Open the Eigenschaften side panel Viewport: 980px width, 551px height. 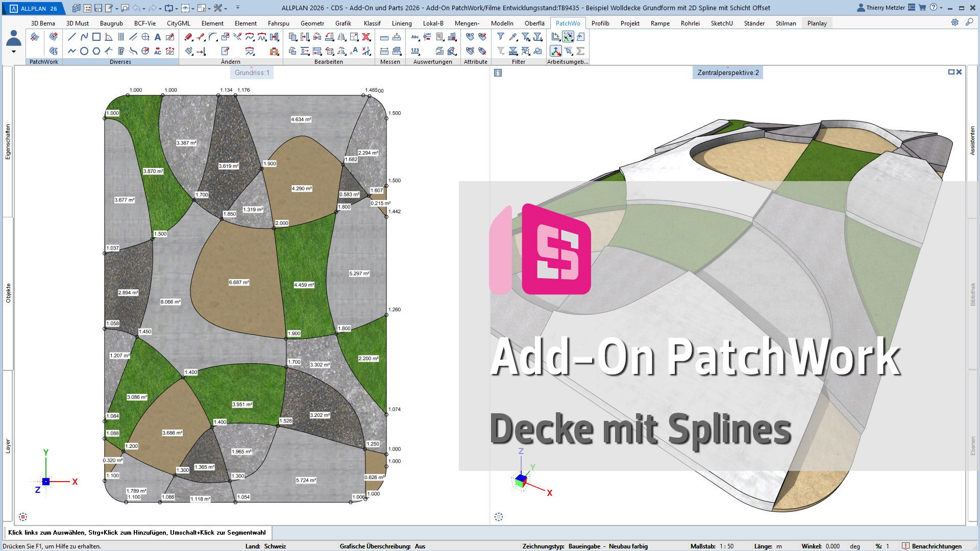8,142
